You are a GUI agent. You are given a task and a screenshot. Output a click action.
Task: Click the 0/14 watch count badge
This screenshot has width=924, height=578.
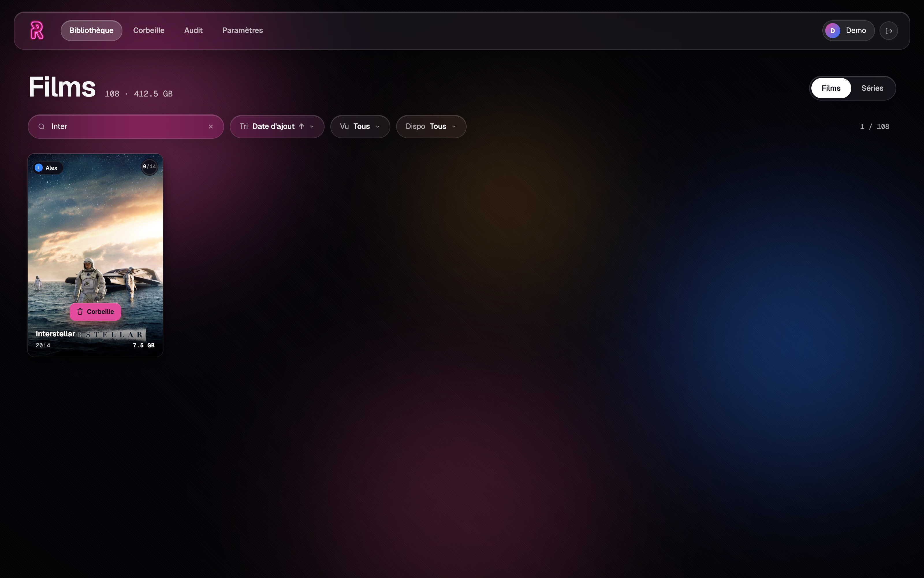coord(149,167)
